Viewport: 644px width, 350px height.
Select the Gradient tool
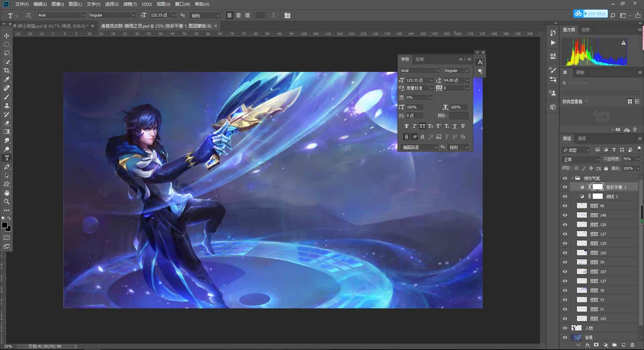click(x=7, y=132)
